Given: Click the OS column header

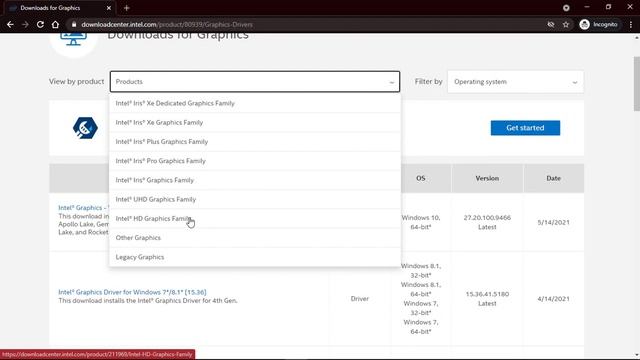Looking at the screenshot, I should pos(421,178).
